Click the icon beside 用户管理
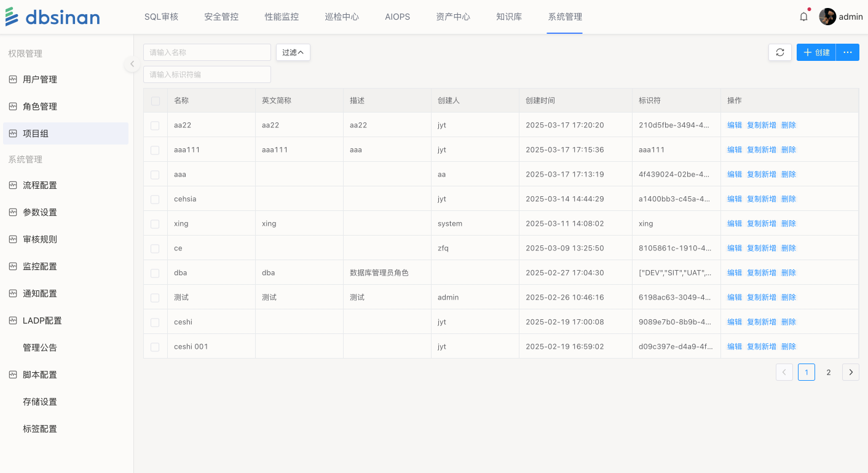Viewport: 868px width, 473px height. pos(13,79)
